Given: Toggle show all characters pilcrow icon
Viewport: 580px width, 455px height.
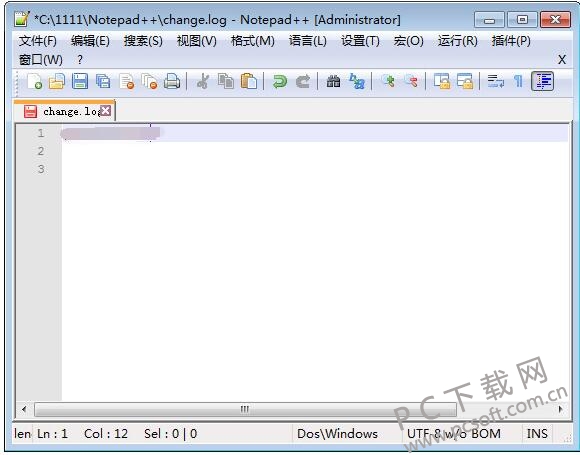Looking at the screenshot, I should [x=518, y=81].
